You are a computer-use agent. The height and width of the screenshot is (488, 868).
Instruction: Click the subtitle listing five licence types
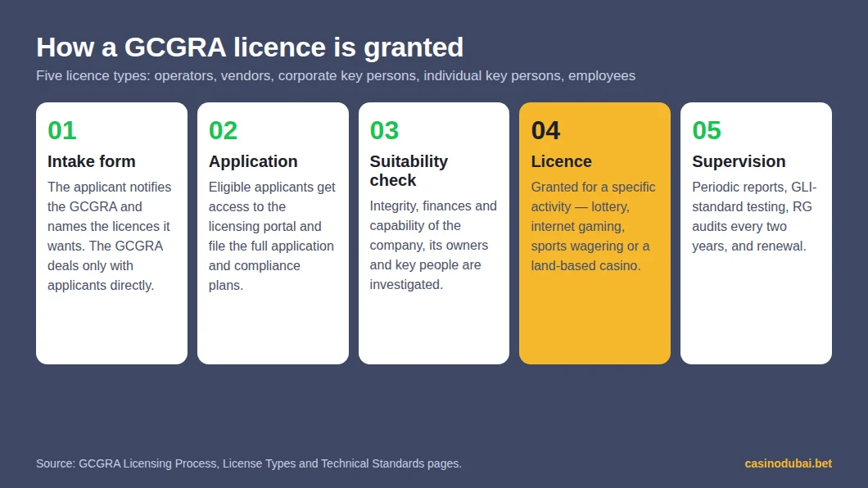pyautogui.click(x=336, y=76)
